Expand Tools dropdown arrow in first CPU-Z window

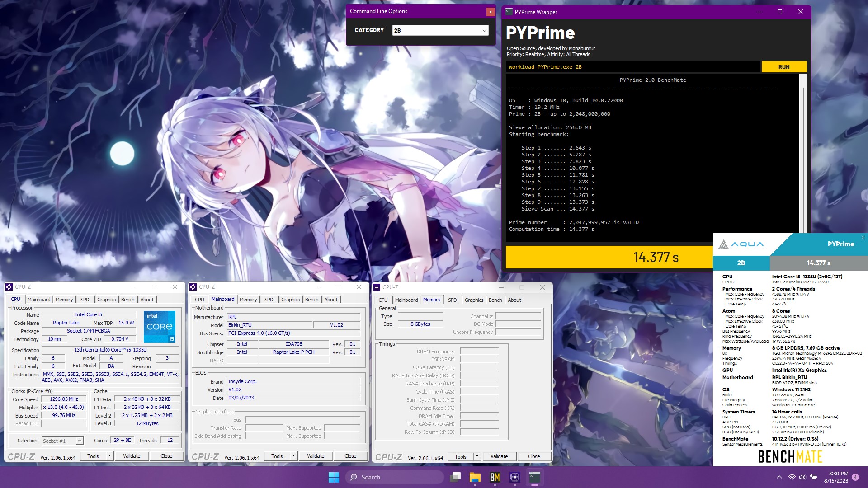click(109, 456)
